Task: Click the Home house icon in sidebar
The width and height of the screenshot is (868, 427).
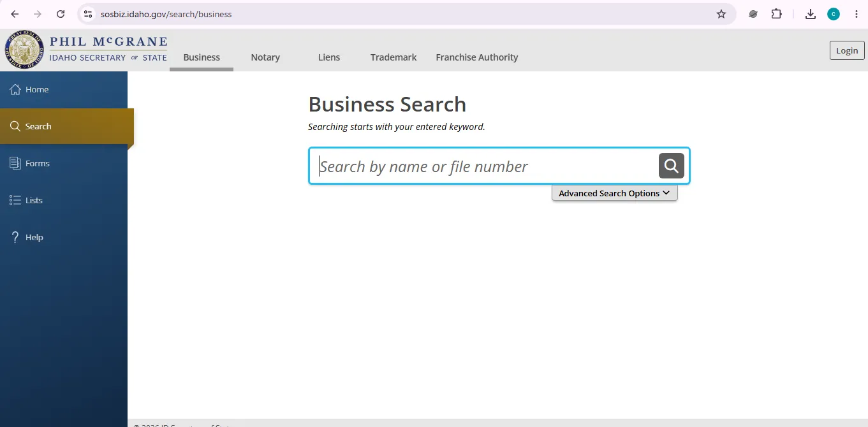Action: pyautogui.click(x=15, y=89)
